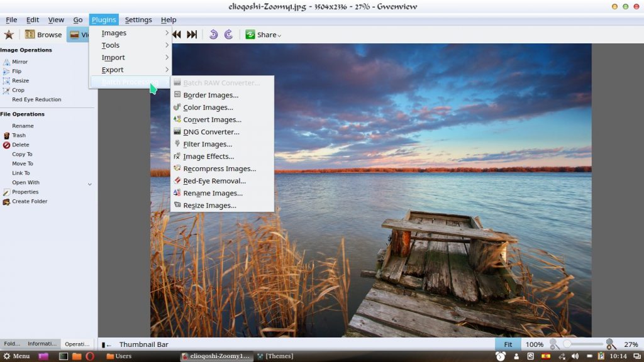
Task: Click the 10:14 clock in the tray
Action: coord(618,356)
